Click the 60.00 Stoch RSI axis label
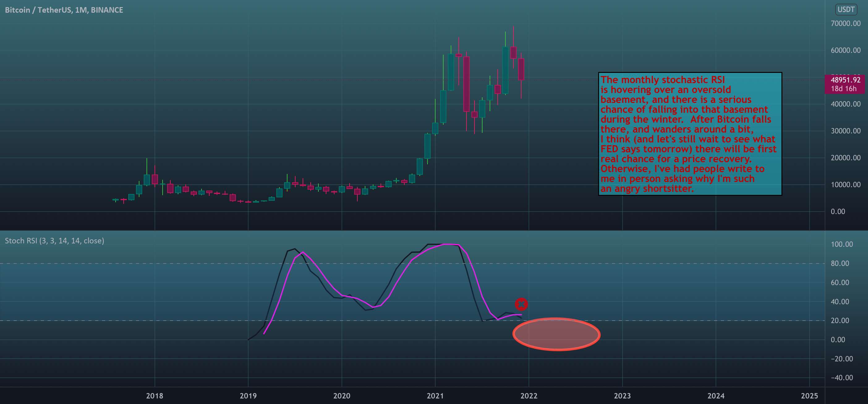This screenshot has height=404, width=868. pos(840,283)
